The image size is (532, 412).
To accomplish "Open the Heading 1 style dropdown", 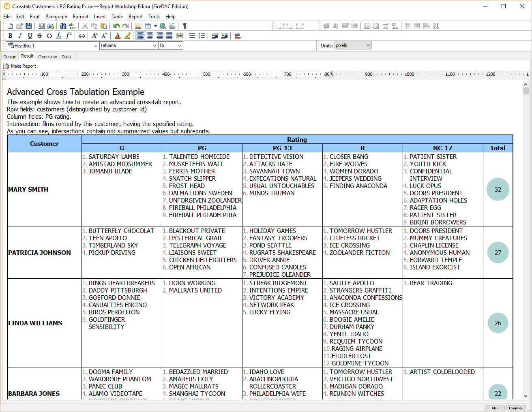I will (x=96, y=46).
